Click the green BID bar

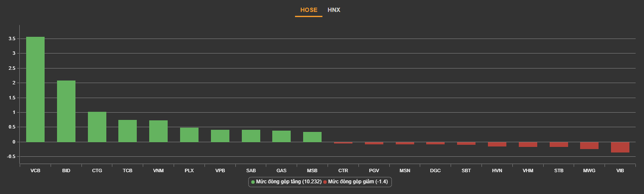click(66, 111)
